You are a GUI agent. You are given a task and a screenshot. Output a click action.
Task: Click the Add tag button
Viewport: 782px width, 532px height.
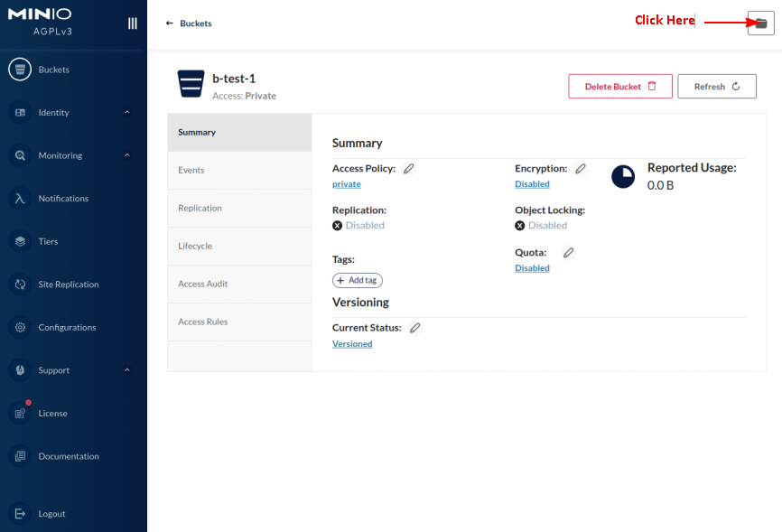click(x=358, y=281)
